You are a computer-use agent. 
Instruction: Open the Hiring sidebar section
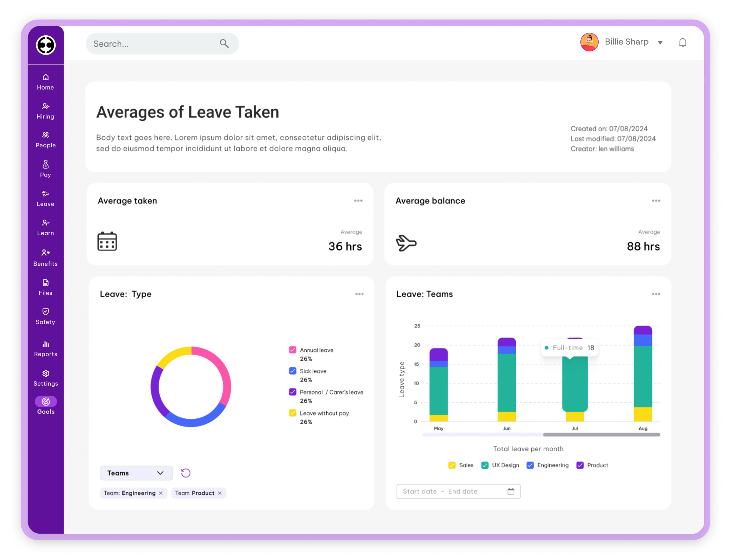click(x=46, y=111)
